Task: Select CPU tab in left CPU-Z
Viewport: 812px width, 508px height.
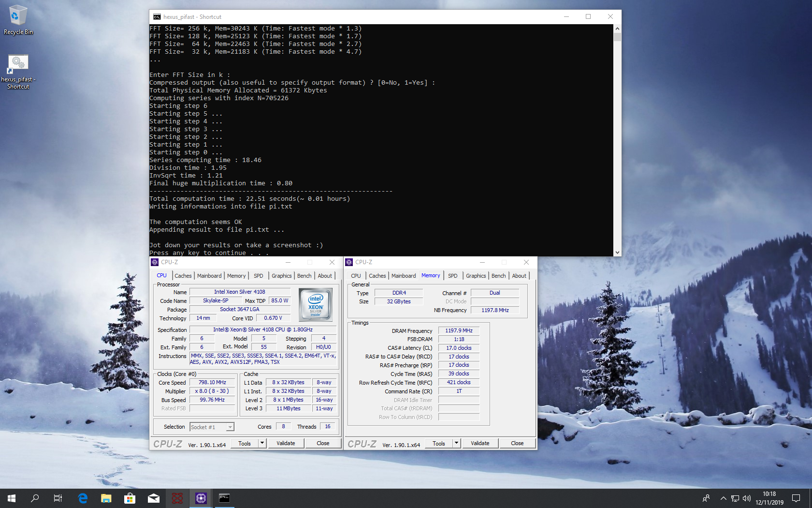Action: pos(162,275)
